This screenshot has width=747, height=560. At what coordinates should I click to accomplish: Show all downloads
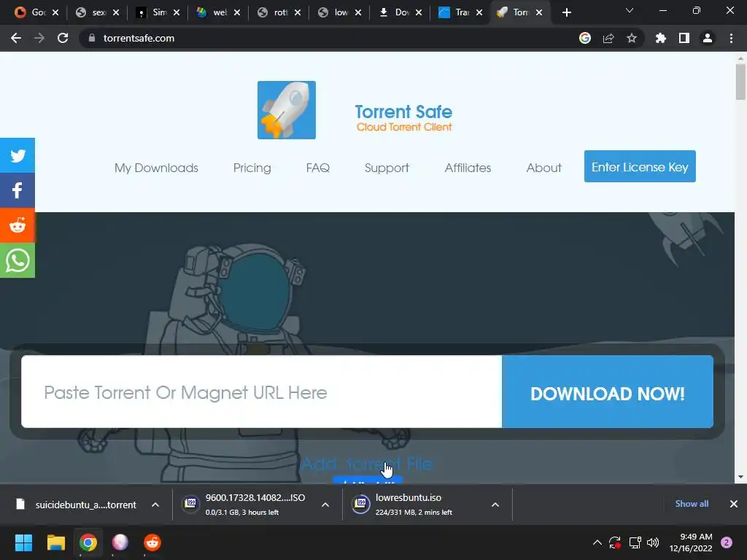coord(692,504)
